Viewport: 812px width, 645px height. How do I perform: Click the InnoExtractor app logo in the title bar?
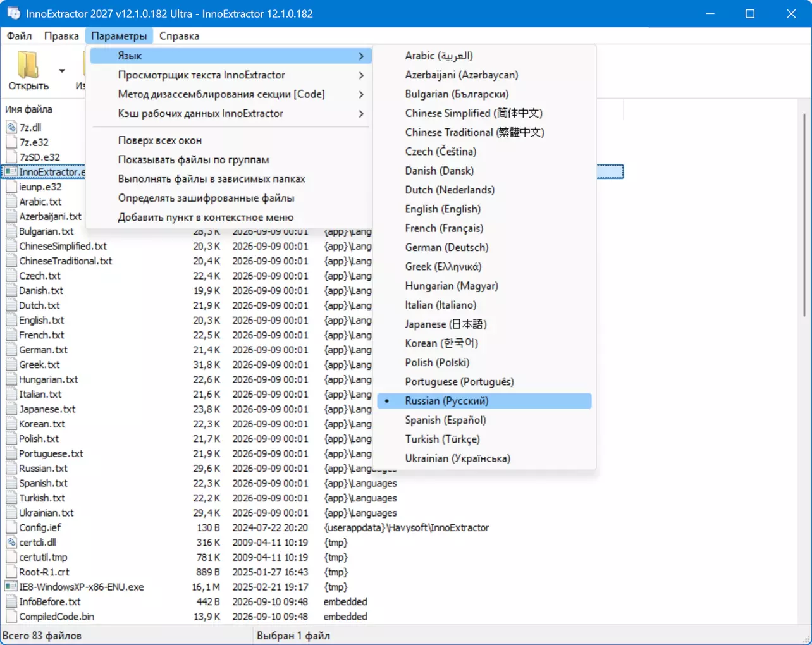[13, 13]
